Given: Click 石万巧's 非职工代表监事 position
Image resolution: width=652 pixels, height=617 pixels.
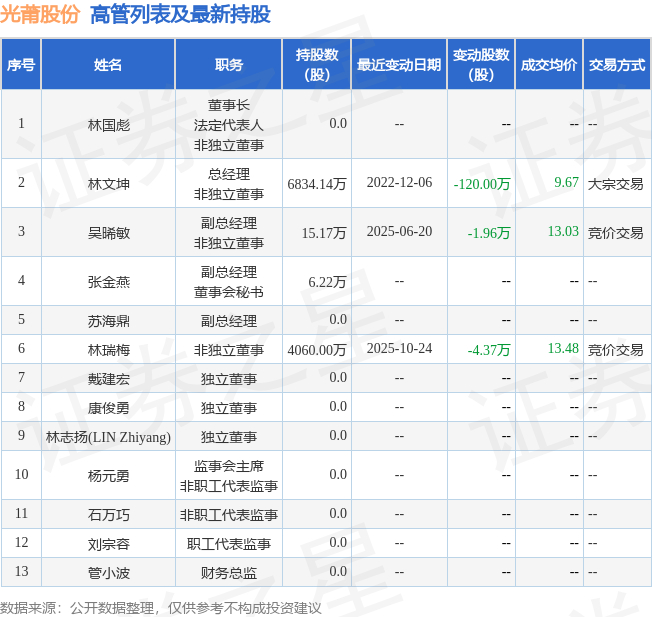Looking at the screenshot, I should click(x=229, y=515).
